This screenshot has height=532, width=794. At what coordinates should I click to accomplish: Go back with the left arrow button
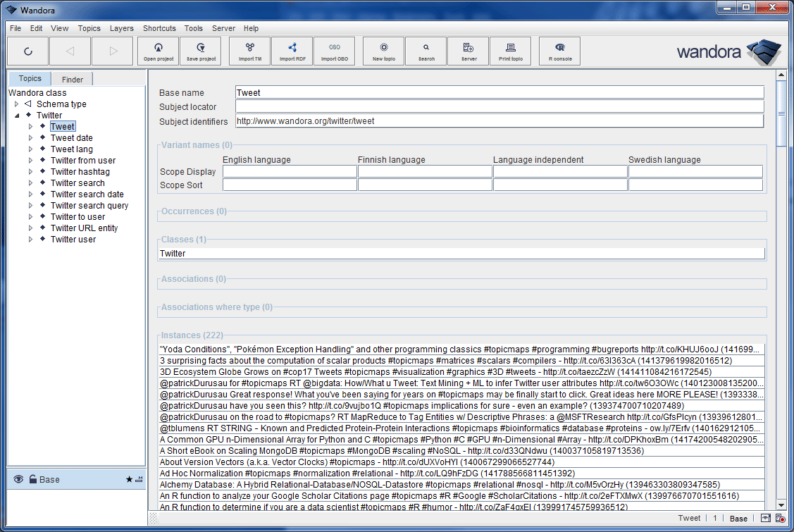pos(70,51)
